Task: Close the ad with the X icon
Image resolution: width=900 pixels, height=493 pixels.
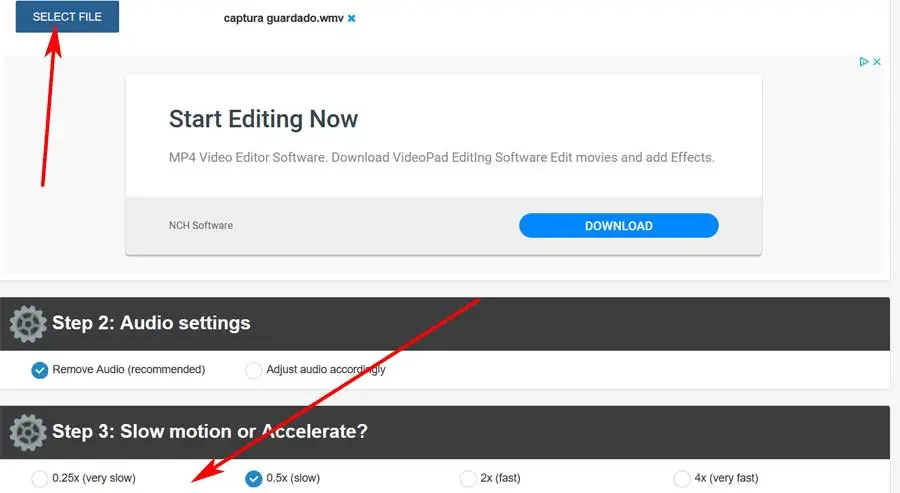Action: (x=877, y=62)
